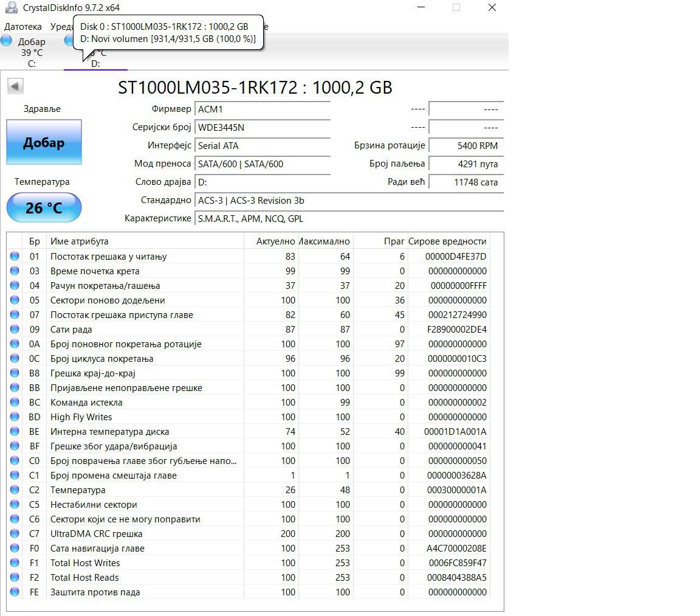Click status dot for C7 UltraDMA CRC грешка
This screenshot has width=700, height=616.
coord(13,533)
